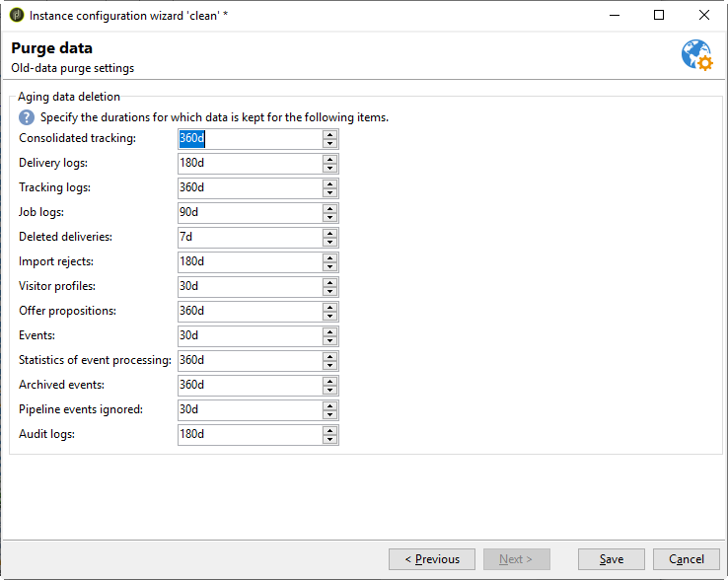Select the Statistics of event processing field
This screenshot has width=728, height=580.
click(250, 360)
